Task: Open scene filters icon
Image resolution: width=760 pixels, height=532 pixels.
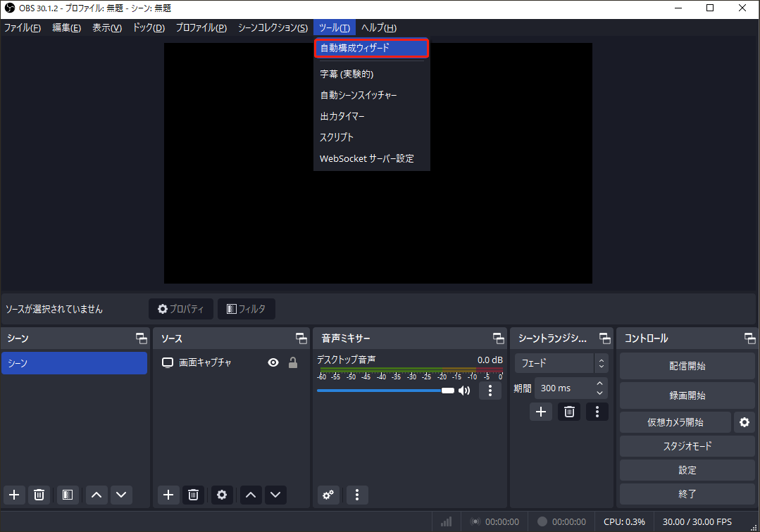Action: [x=68, y=495]
